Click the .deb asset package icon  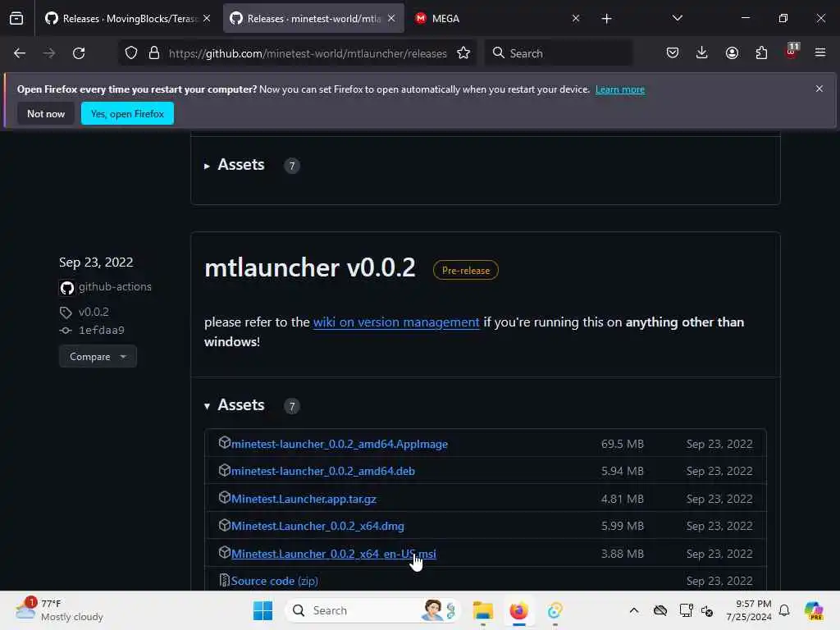[225, 470]
